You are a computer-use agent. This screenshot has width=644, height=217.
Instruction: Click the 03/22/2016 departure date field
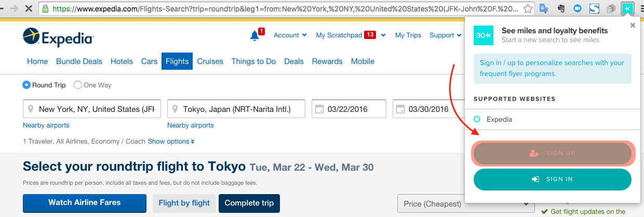(x=349, y=109)
